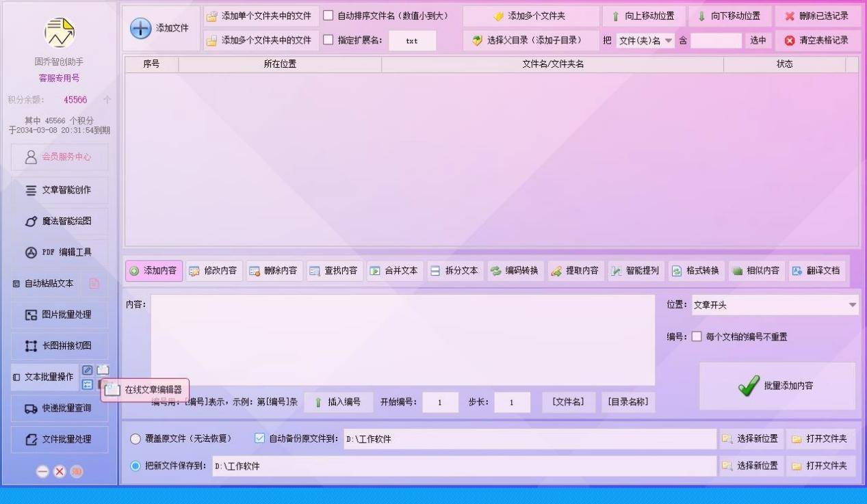This screenshot has width=867, height=504.
Task: Click the pencil edit icon beside 文本批量操作
Action: [88, 370]
